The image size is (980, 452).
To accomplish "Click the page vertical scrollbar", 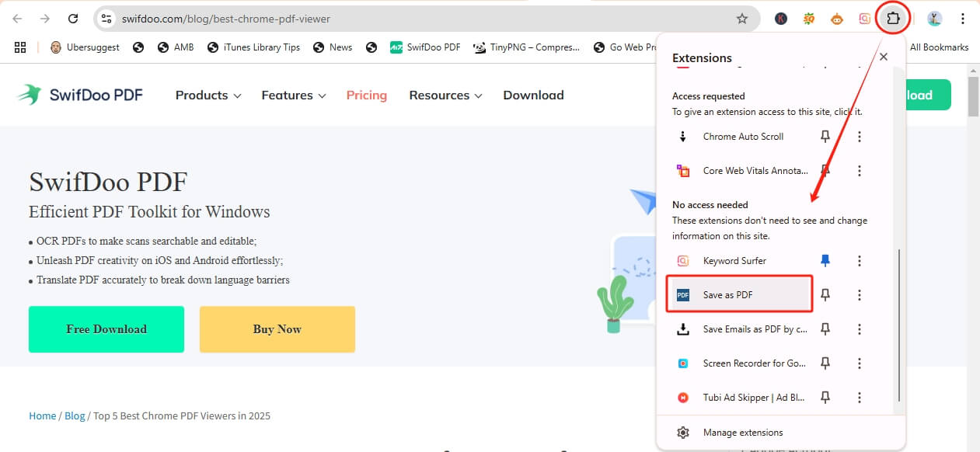I will coord(973,98).
